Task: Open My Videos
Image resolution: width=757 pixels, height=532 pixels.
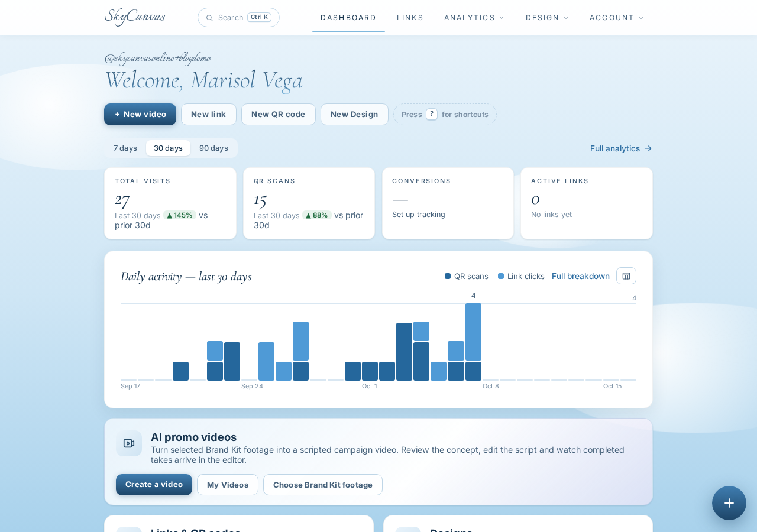Action: [228, 485]
